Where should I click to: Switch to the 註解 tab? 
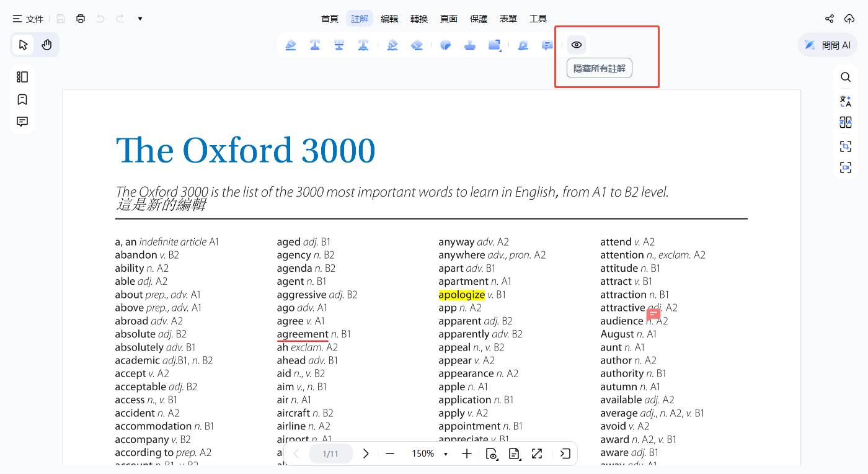coord(360,19)
